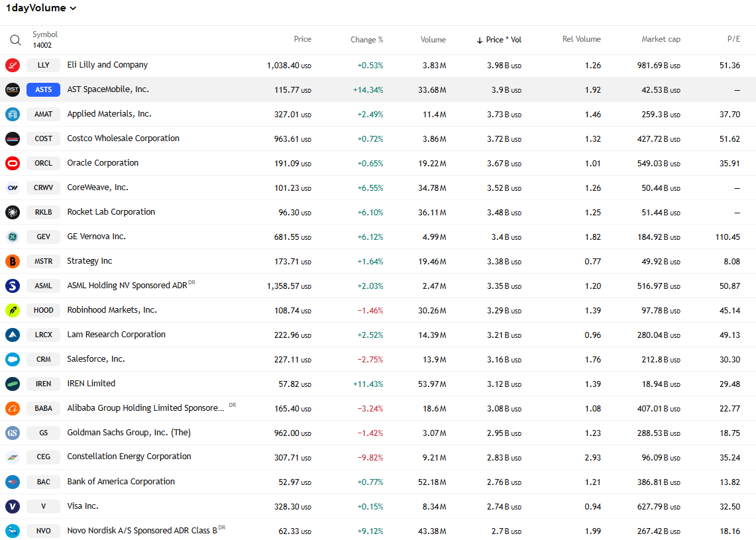Open the BABA ticker symbol

click(x=43, y=408)
